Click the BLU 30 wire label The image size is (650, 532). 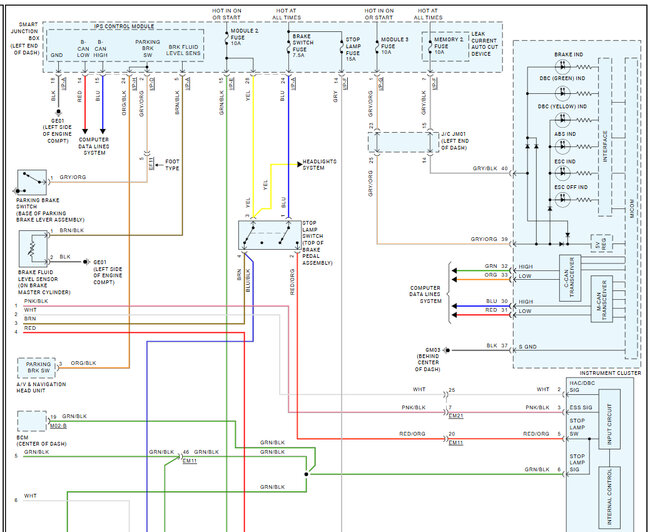coord(497,301)
